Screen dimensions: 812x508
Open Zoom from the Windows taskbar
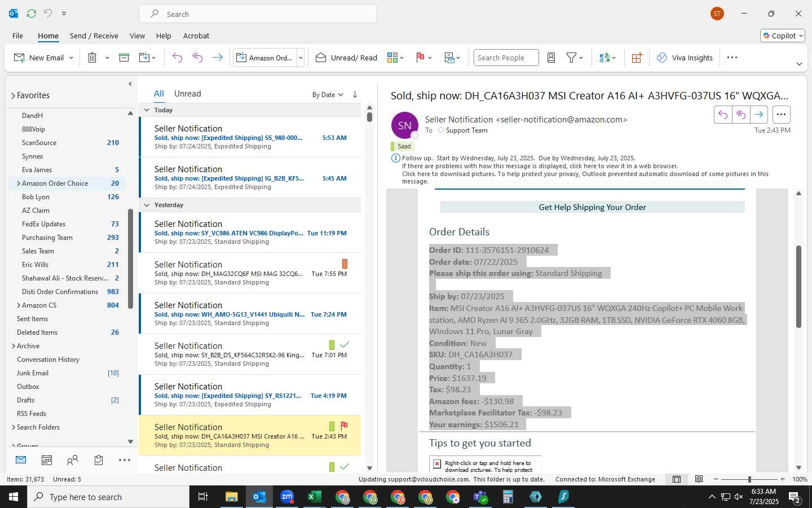[x=287, y=497]
